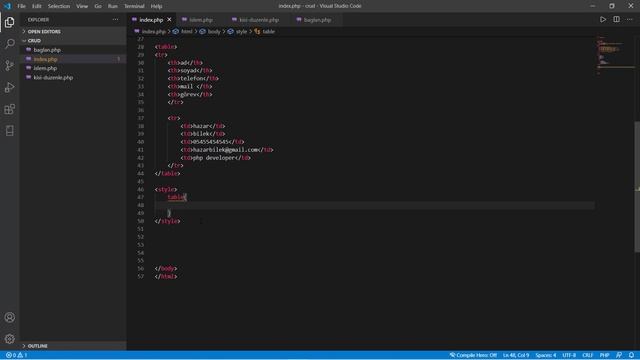The height and width of the screenshot is (360, 640).
Task: Open the Source Control view
Action: pos(9,65)
